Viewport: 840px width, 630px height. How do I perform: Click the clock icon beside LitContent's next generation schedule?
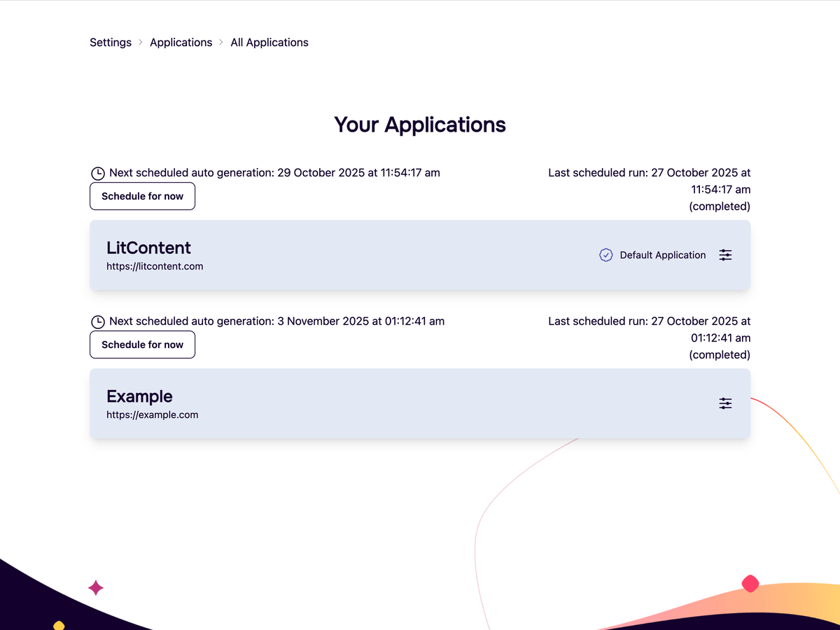coord(98,172)
